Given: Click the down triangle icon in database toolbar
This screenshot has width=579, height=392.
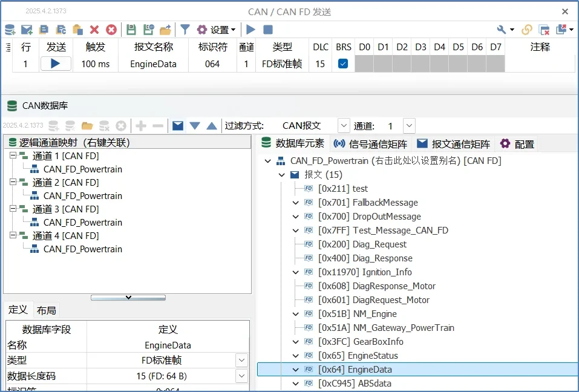Looking at the screenshot, I should 195,126.
